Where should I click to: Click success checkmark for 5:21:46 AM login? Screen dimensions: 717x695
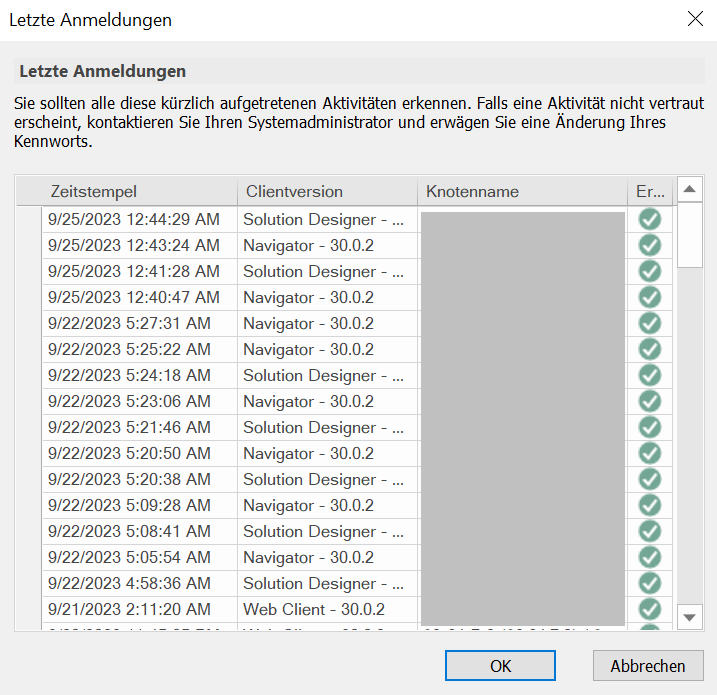(650, 427)
